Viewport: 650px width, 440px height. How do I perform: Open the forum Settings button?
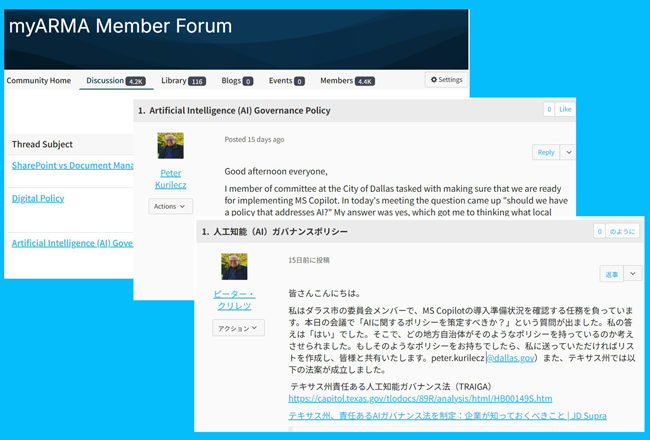click(x=446, y=80)
